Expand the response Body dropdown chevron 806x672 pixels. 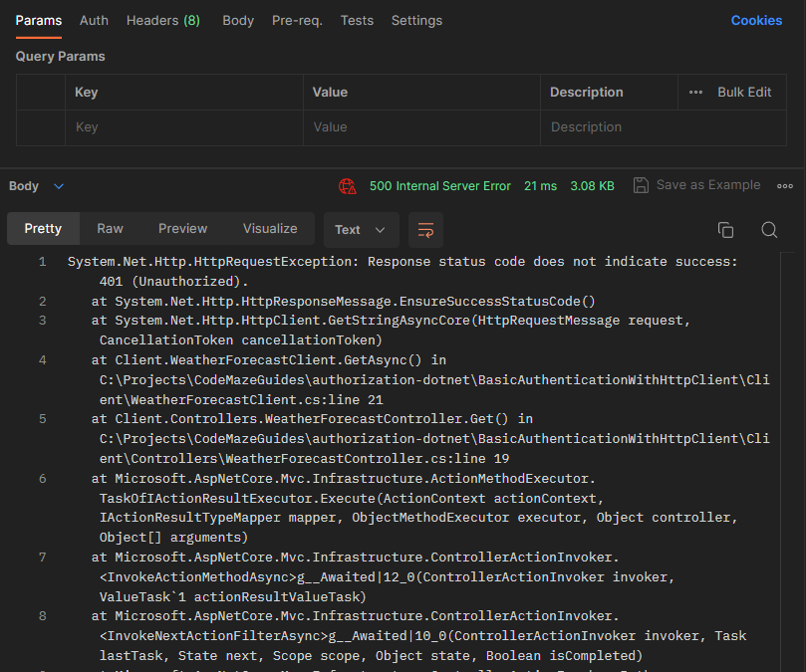[59, 186]
